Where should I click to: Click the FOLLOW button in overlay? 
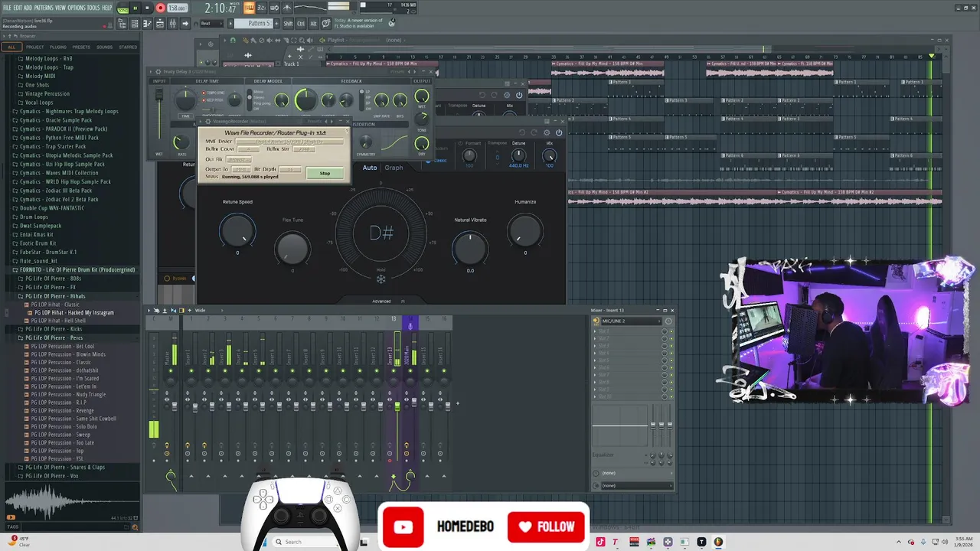pos(547,527)
